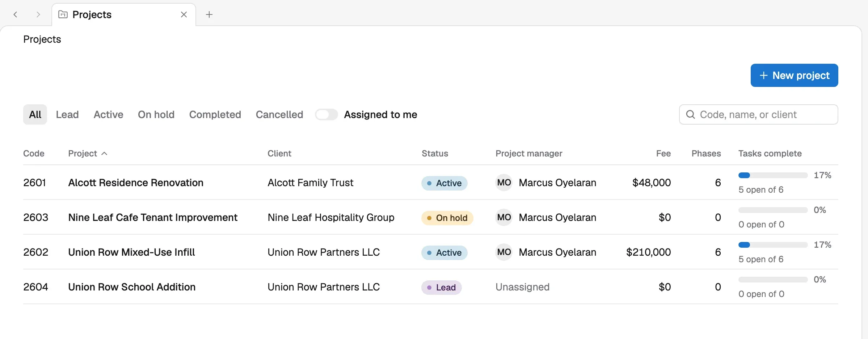The height and width of the screenshot is (339, 868).
Task: Sort table by Status column header
Action: [435, 154]
